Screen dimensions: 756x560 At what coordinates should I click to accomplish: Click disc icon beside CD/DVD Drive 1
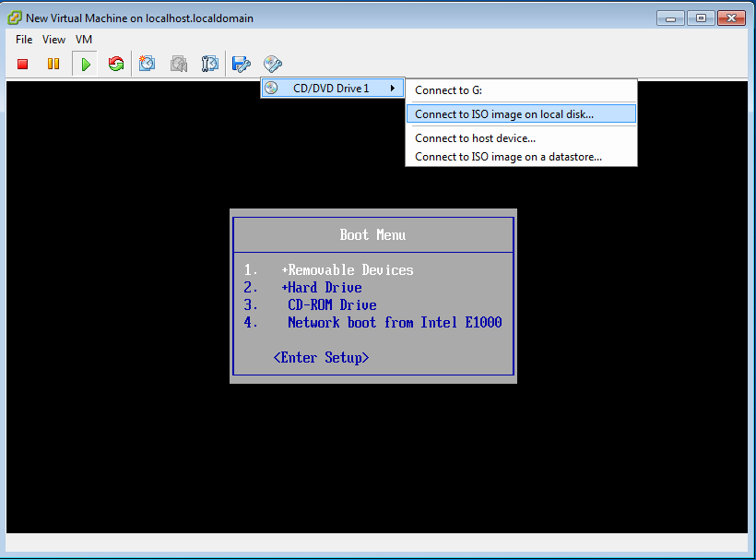(271, 88)
